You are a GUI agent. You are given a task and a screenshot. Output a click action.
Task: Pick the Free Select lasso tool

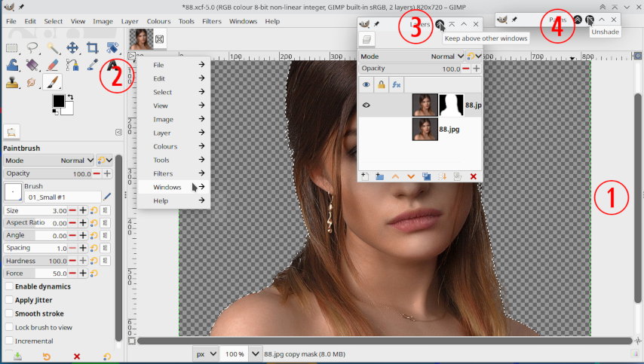coord(32,48)
